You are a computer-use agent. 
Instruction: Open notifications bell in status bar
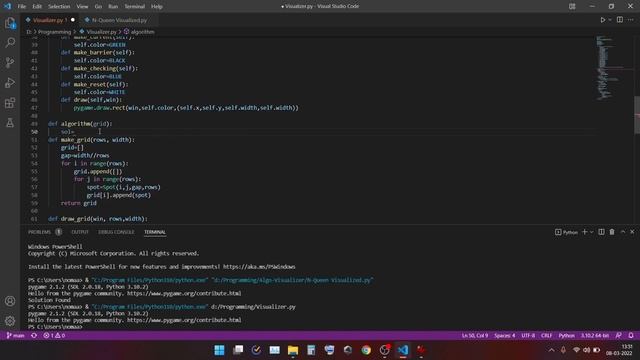coord(631,336)
